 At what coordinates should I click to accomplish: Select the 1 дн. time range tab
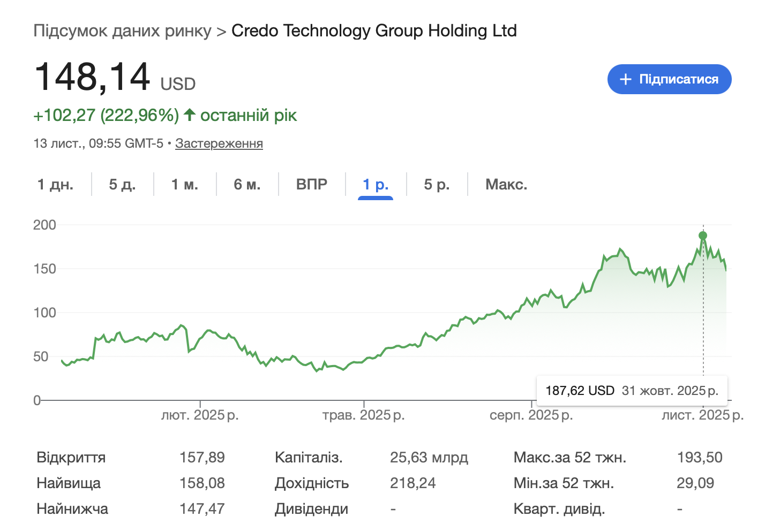coord(56,184)
